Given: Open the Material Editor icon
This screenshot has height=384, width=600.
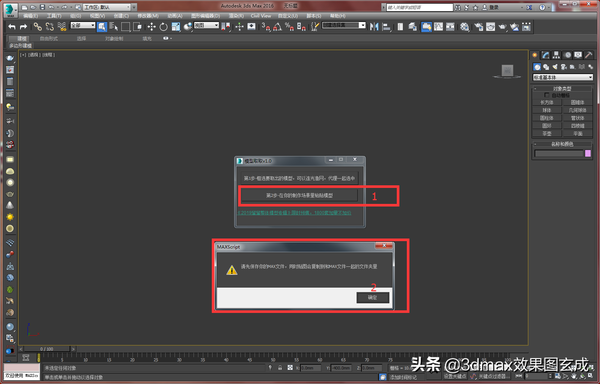Looking at the screenshot, I should (465, 27).
